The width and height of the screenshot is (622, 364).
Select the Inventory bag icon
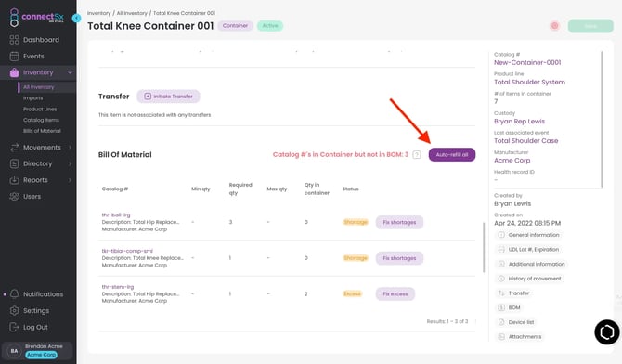[x=14, y=72]
